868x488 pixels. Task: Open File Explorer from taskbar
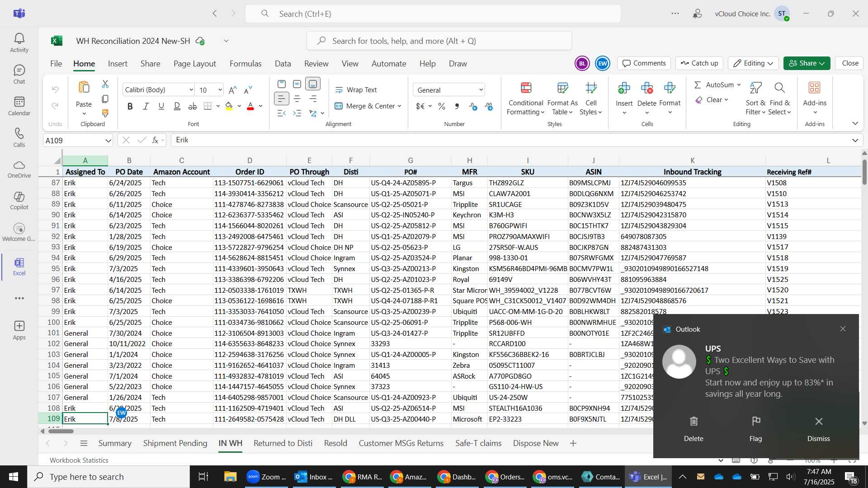(230, 477)
